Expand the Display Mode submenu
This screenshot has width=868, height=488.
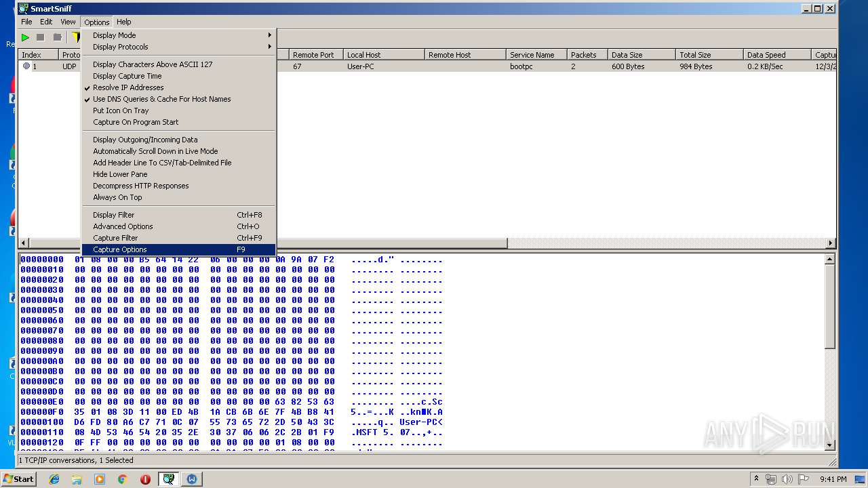pyautogui.click(x=178, y=35)
